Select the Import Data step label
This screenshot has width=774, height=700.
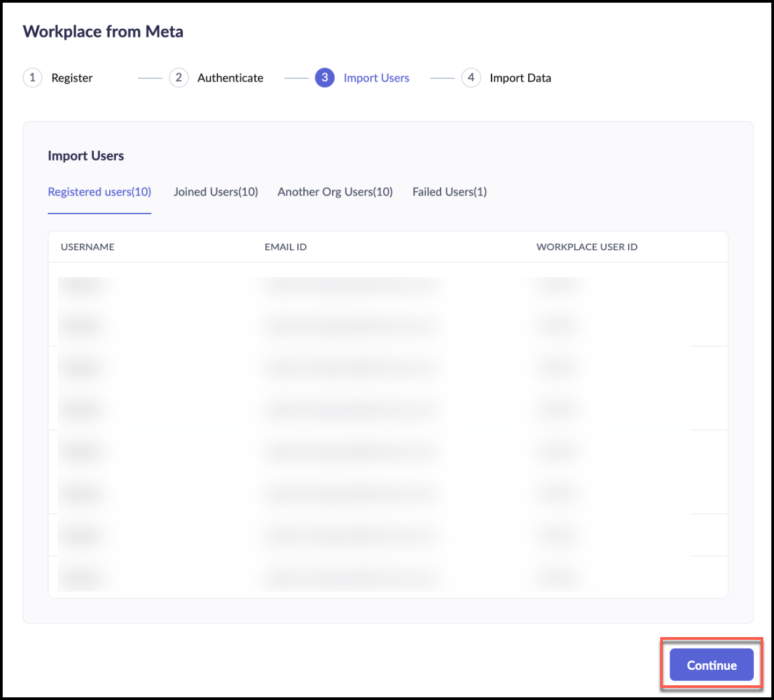[520, 78]
